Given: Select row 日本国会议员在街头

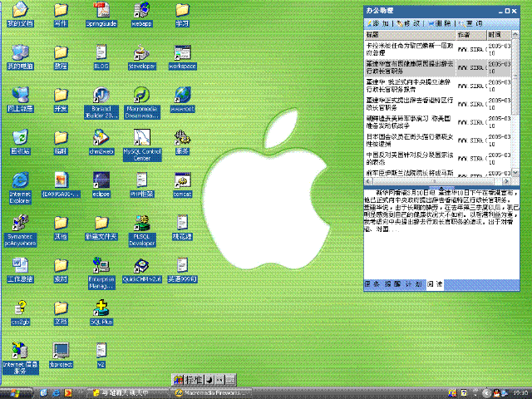Looking at the screenshot, I should tap(437, 140).
